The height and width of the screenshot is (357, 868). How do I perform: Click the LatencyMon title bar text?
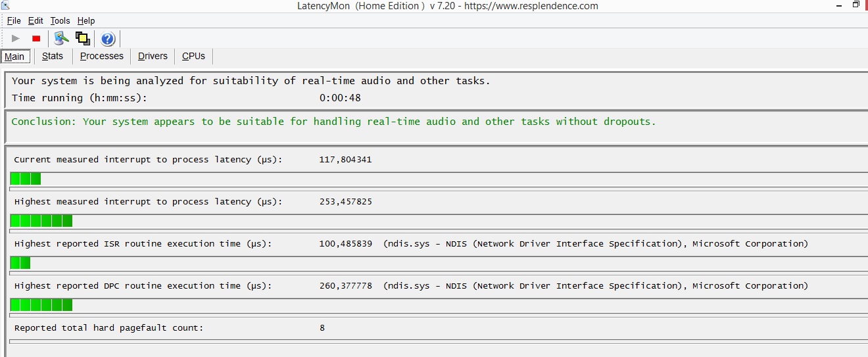coord(448,6)
